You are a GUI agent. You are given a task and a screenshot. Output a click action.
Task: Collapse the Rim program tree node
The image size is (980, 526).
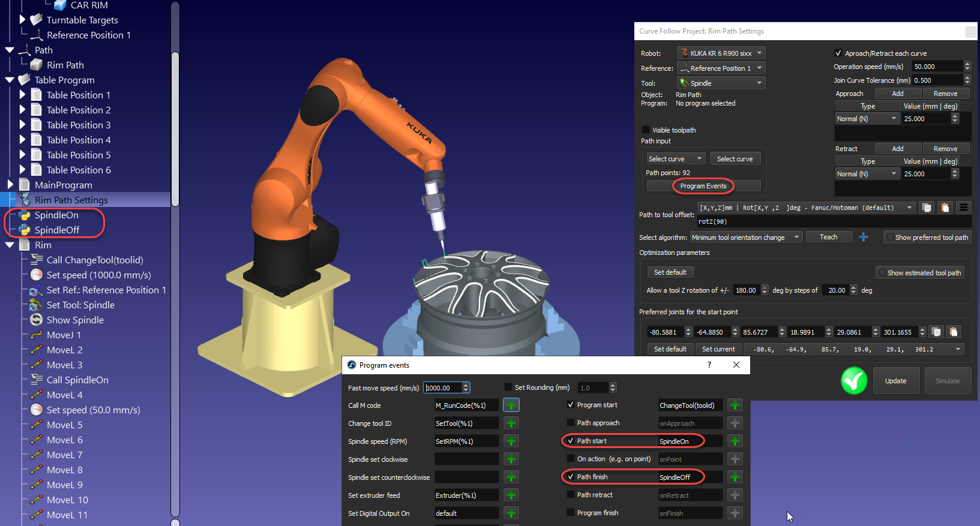click(x=10, y=245)
